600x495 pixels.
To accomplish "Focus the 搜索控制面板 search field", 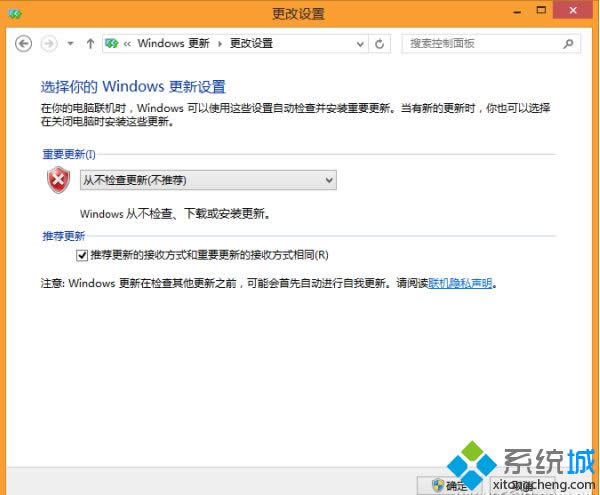I will 491,44.
